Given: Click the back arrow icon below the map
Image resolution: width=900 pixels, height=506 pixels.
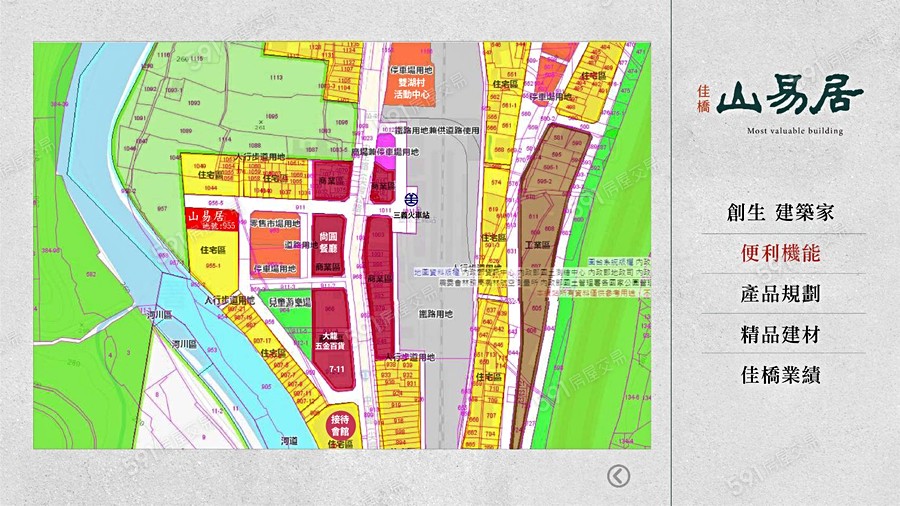Looking at the screenshot, I should (619, 476).
